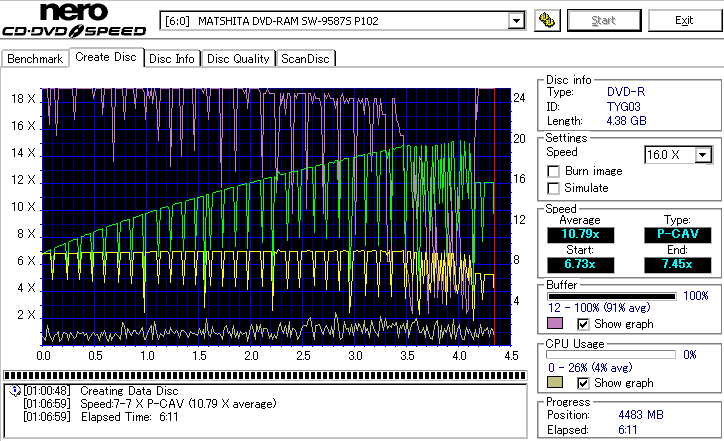The image size is (724, 441).
Task: Expand the 16.0 X speed dropdown
Action: [x=703, y=154]
